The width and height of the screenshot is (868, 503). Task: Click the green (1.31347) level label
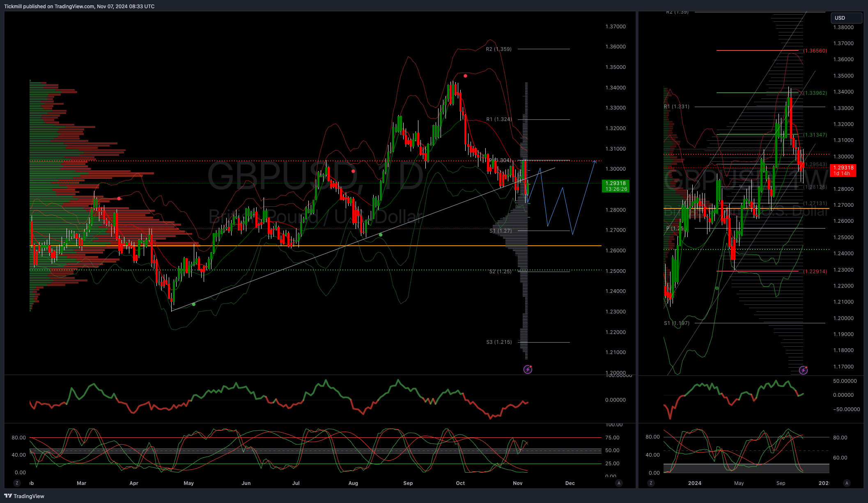tap(815, 135)
